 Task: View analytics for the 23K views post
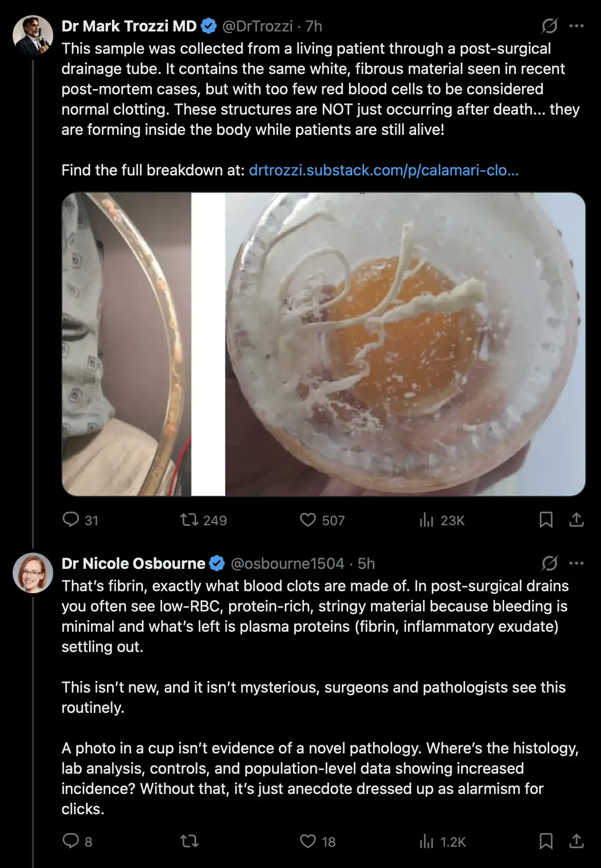point(427,520)
